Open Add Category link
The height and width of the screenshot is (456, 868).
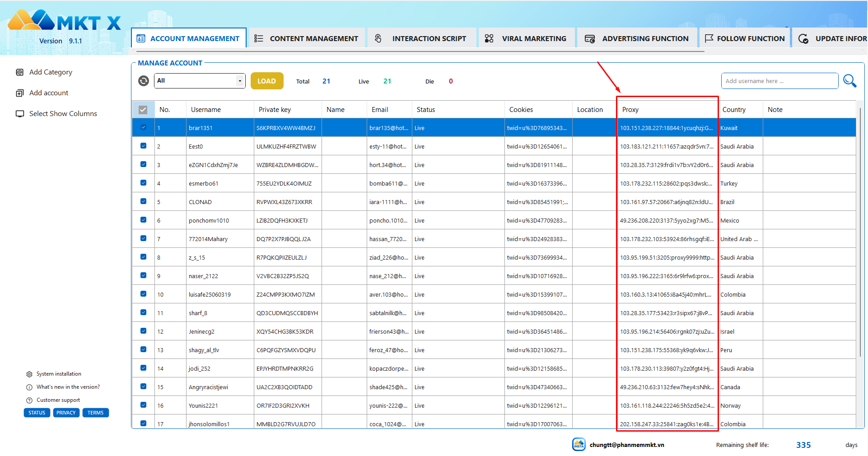[x=51, y=72]
